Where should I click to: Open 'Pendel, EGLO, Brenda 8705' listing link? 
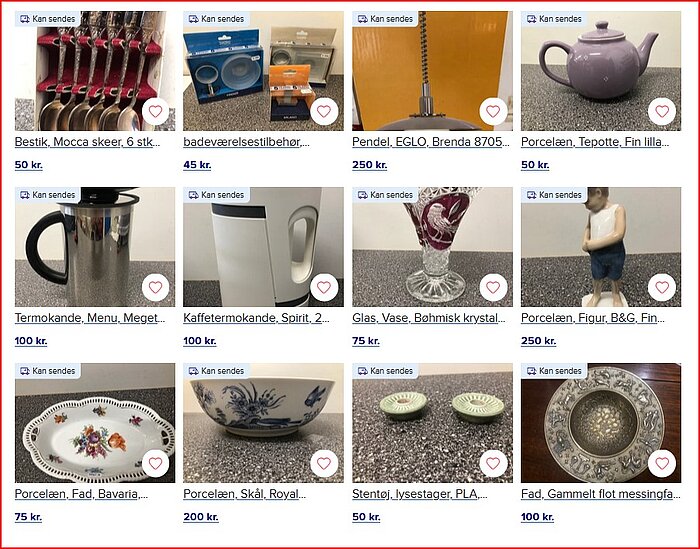pyautogui.click(x=431, y=142)
